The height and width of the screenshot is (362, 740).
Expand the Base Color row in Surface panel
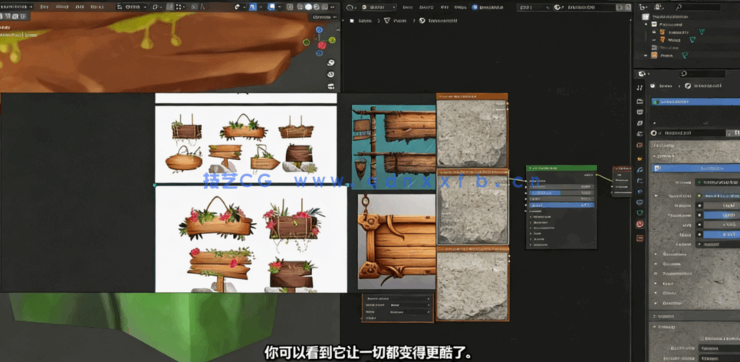coord(656,195)
